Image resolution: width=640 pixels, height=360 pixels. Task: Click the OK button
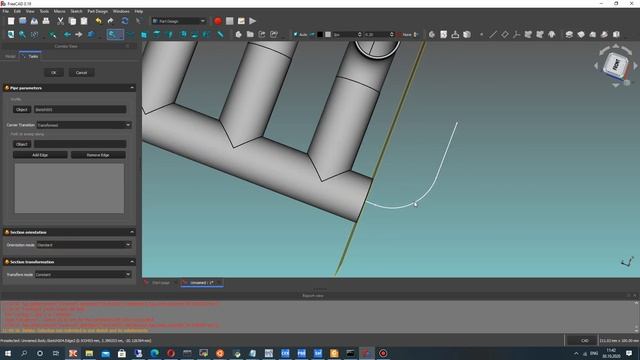pyautogui.click(x=53, y=73)
